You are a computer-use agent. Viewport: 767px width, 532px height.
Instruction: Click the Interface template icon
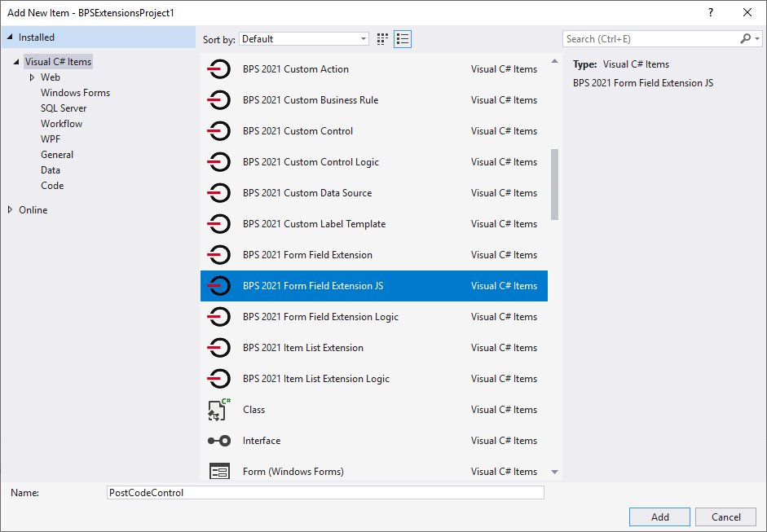[219, 441]
